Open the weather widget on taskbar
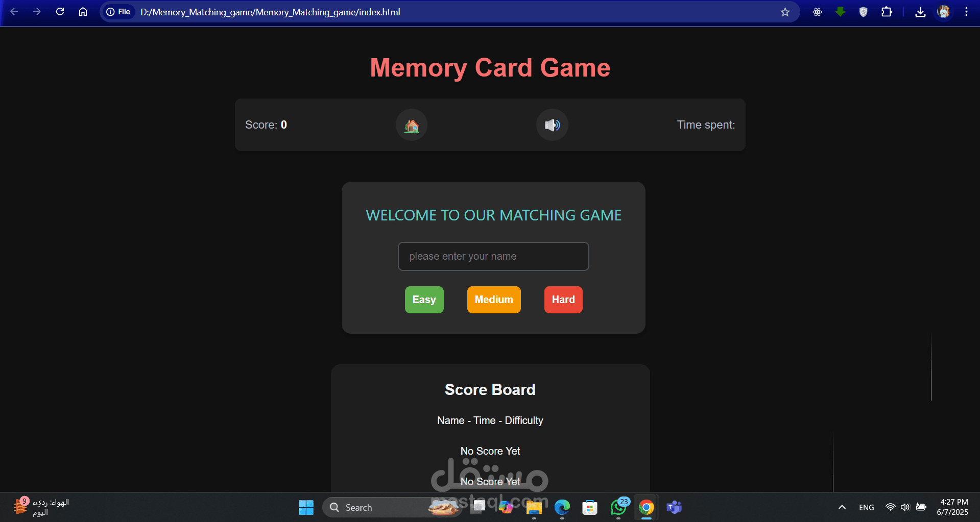This screenshot has height=522, width=980. tap(41, 507)
